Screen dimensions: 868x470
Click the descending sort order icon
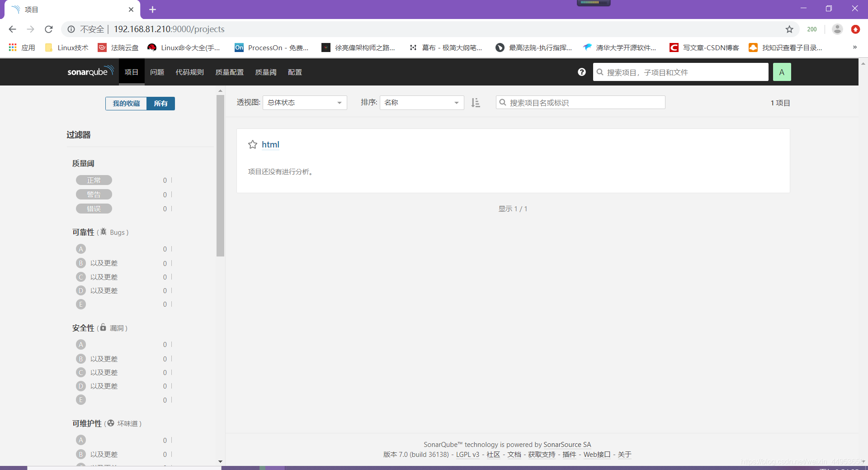click(x=475, y=103)
